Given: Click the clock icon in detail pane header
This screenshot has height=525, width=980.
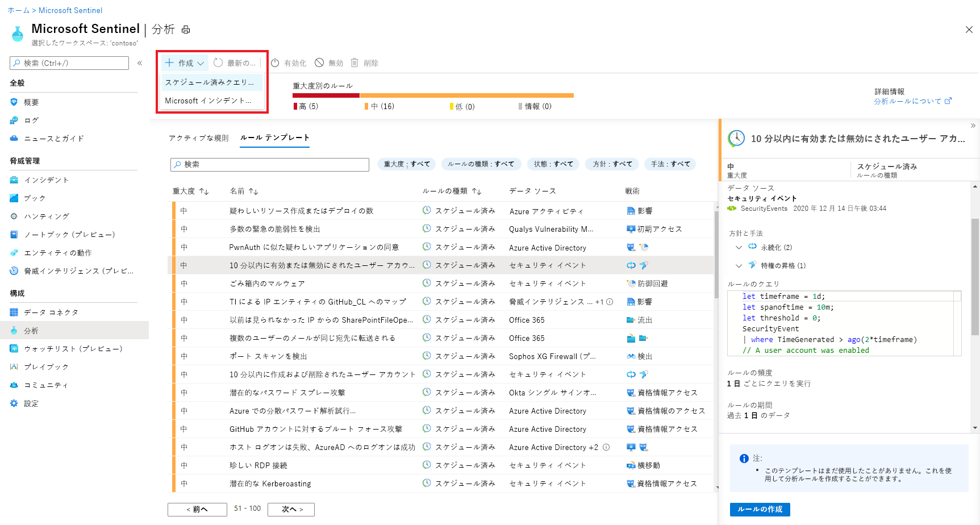Looking at the screenshot, I should 736,138.
